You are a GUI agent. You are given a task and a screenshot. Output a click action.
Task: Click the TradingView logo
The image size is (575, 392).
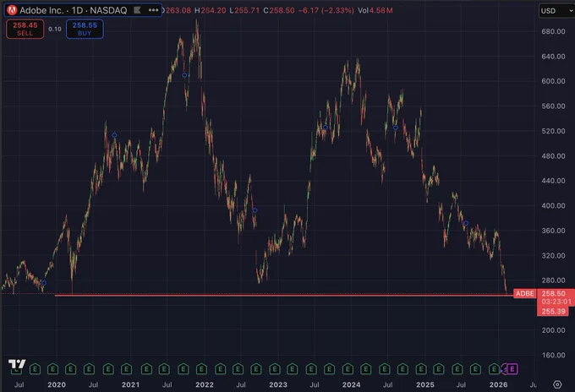tap(17, 363)
